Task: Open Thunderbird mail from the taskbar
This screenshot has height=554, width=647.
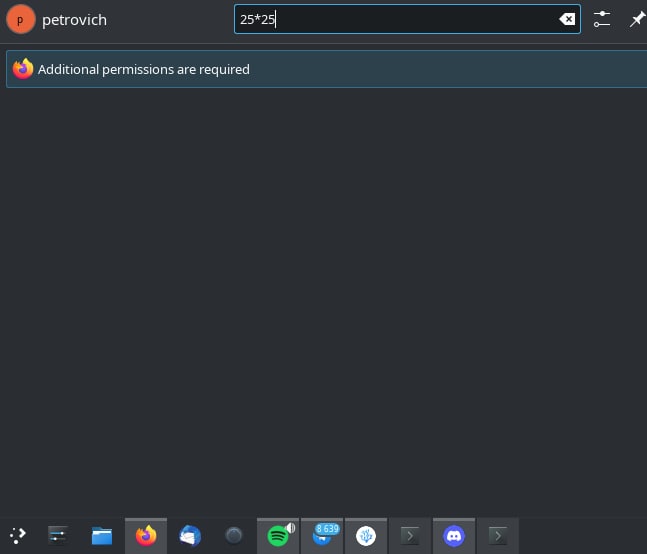Action: coord(190,536)
